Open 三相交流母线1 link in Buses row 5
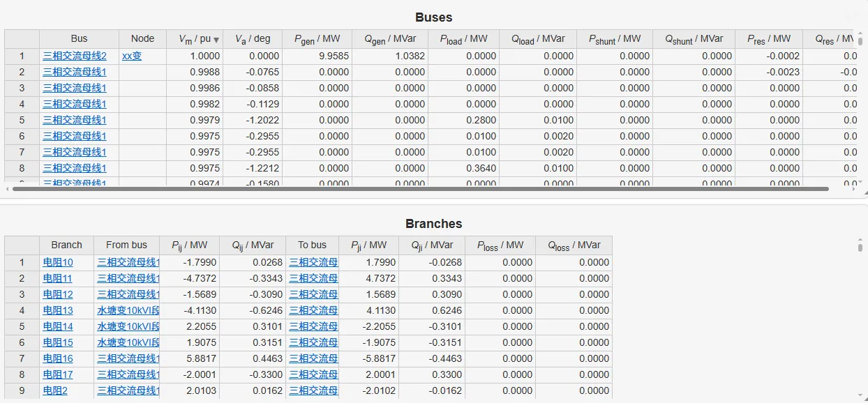This screenshot has width=868, height=403. point(75,120)
